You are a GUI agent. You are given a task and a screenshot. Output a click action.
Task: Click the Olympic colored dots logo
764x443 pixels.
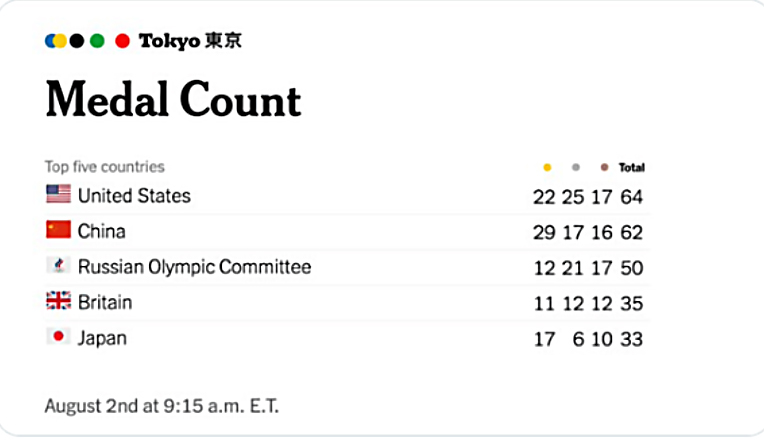click(87, 41)
